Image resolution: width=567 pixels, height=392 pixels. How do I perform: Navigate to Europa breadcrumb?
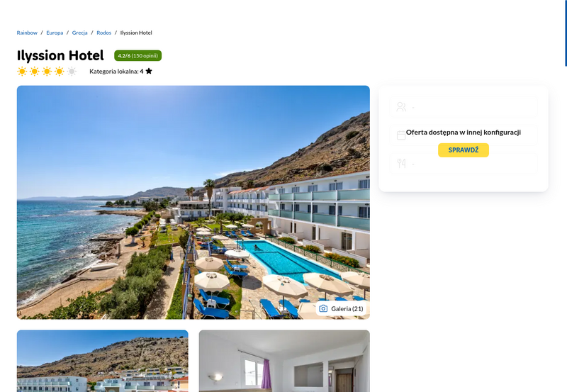[55, 33]
